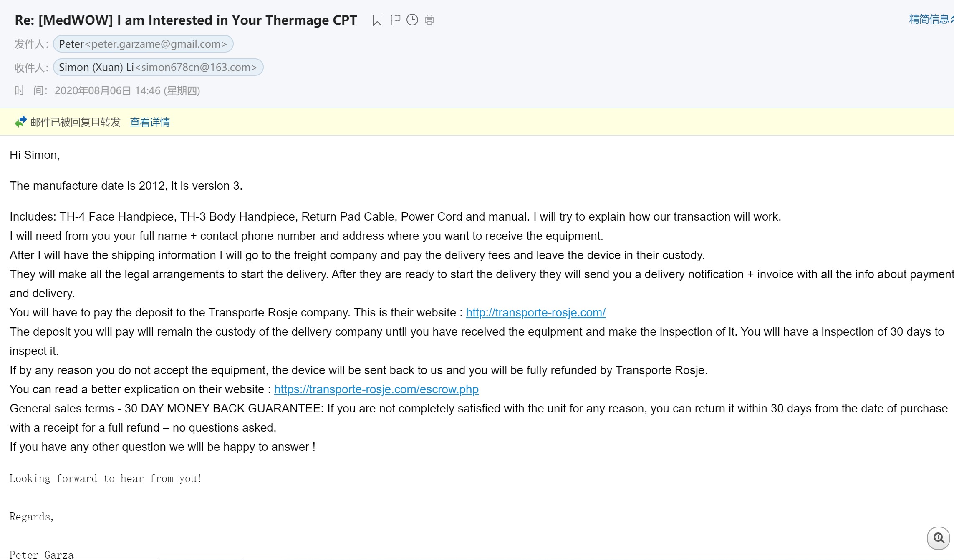Open the escrow.php explanation link
Viewport: 954px width, 560px height.
[x=376, y=389]
